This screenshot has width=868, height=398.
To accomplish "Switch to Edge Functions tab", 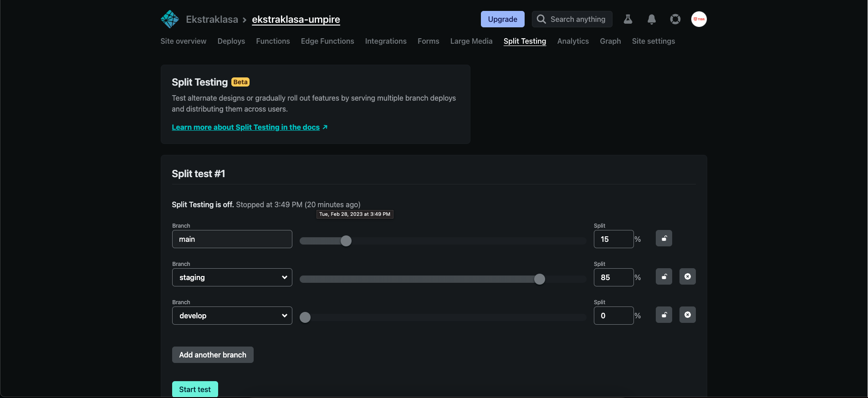I will [327, 41].
